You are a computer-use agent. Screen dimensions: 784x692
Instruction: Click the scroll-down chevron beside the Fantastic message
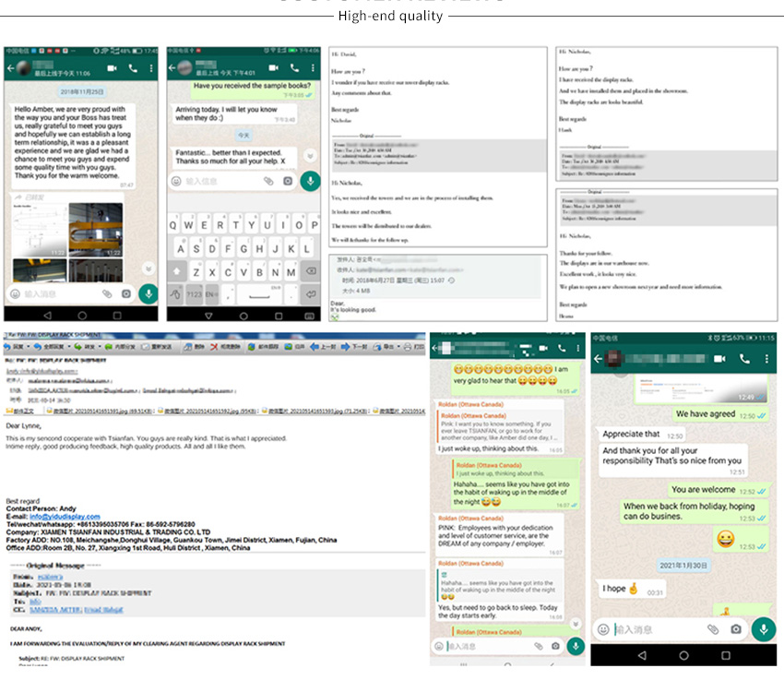(310, 156)
